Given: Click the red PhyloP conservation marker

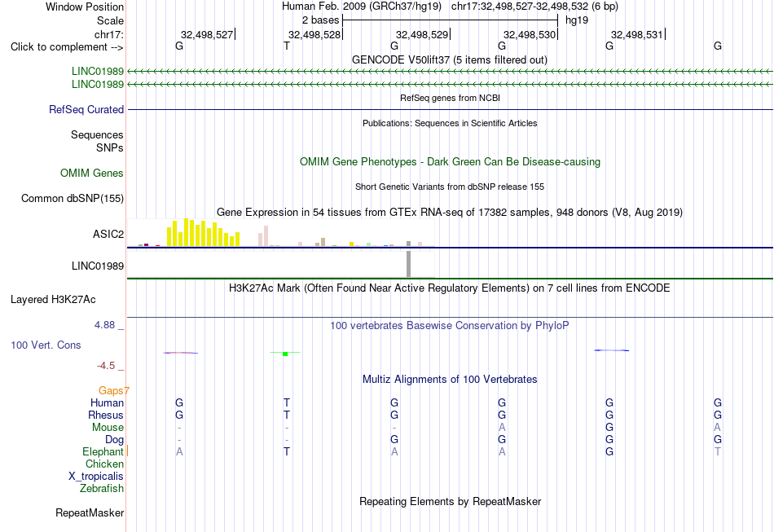Looking at the screenshot, I should tap(181, 353).
